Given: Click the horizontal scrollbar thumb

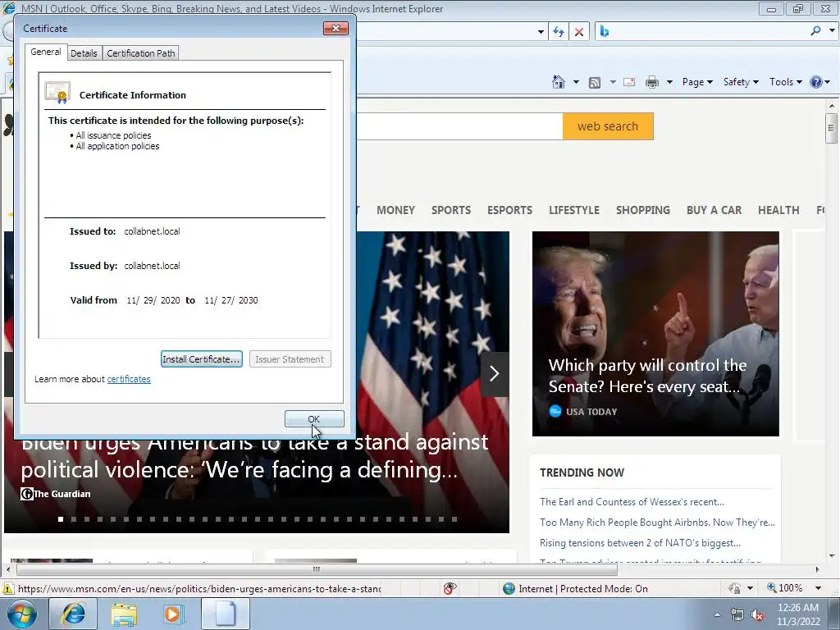Looking at the screenshot, I should tap(316, 569).
